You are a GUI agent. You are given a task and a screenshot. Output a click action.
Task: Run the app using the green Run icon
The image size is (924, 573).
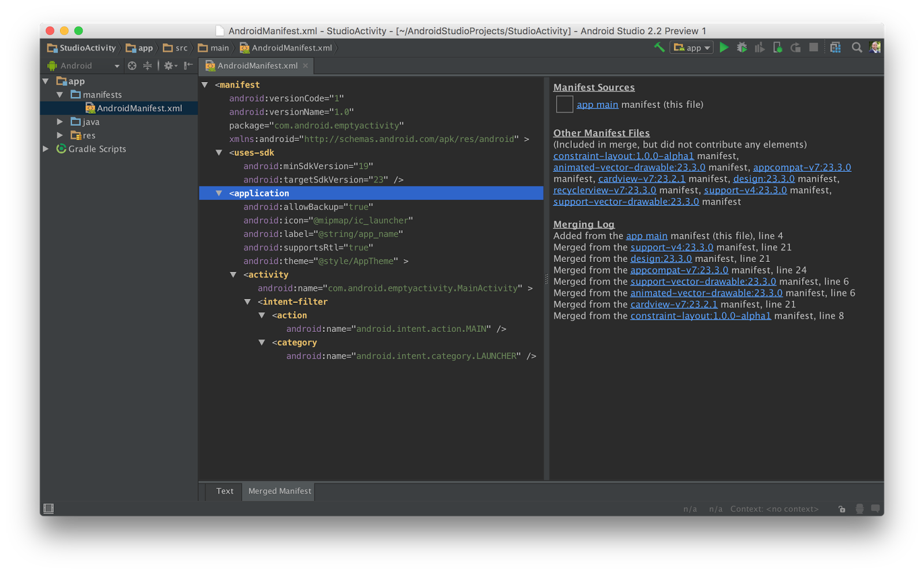(724, 47)
